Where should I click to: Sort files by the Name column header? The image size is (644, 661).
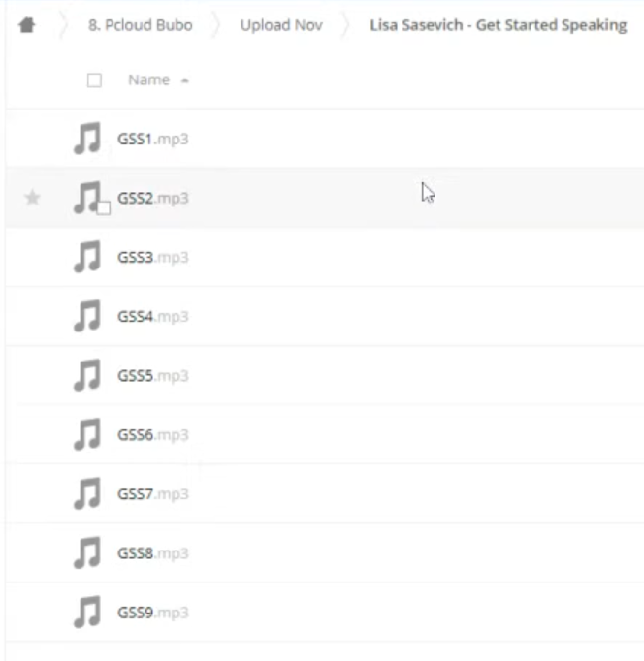pyautogui.click(x=148, y=79)
